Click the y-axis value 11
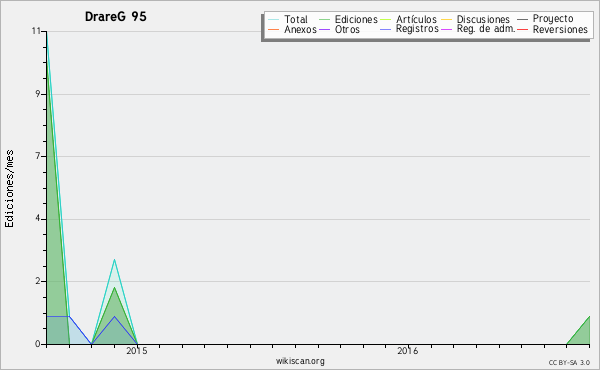 coord(36,31)
